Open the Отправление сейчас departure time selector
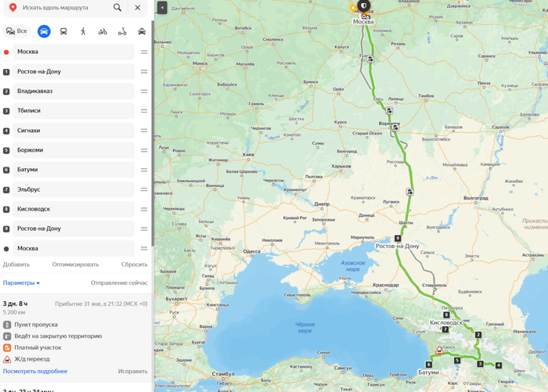 (x=119, y=282)
